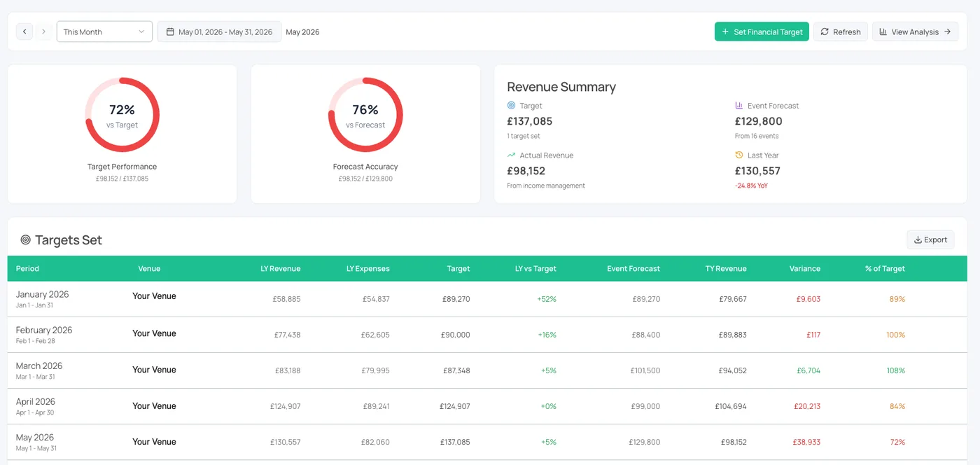Sort by TY Revenue column header
Screen dimensions: 980x465
click(726, 269)
